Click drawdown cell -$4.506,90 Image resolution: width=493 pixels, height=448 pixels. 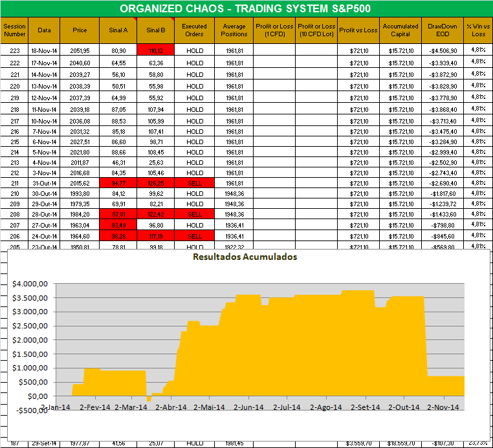tap(443, 50)
